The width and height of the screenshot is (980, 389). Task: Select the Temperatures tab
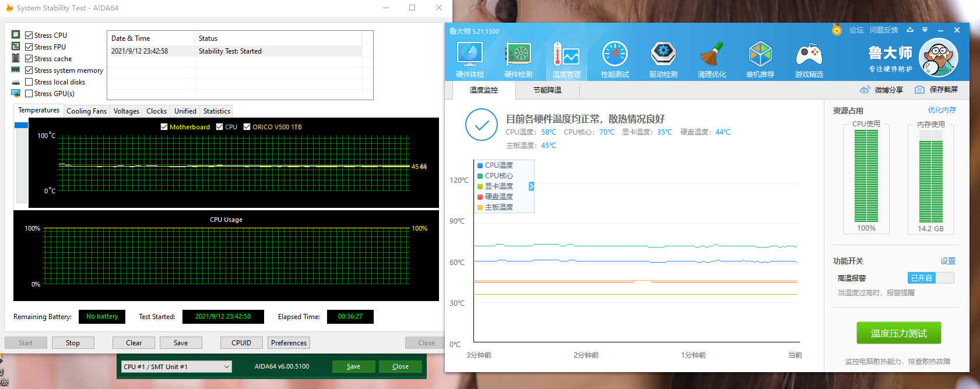tap(38, 110)
